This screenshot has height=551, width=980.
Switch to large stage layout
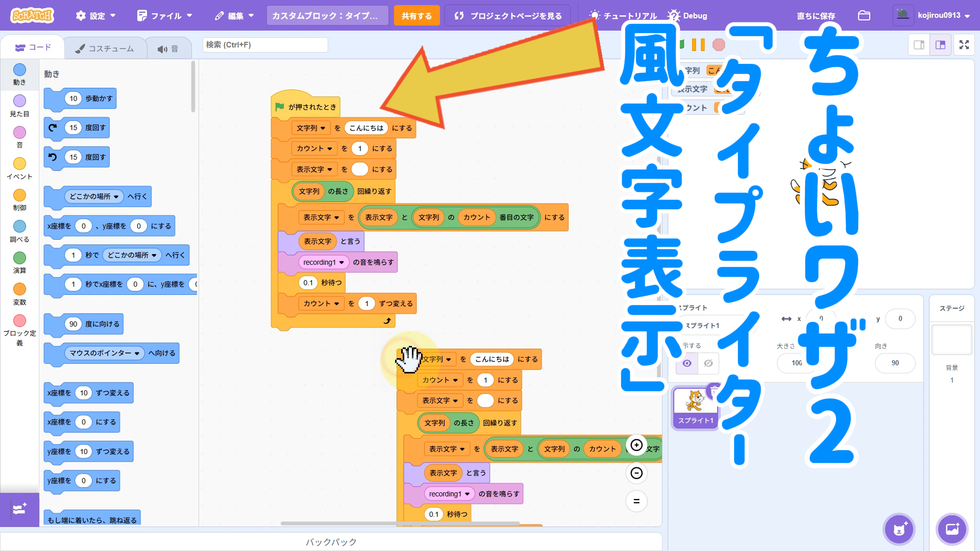(x=940, y=45)
